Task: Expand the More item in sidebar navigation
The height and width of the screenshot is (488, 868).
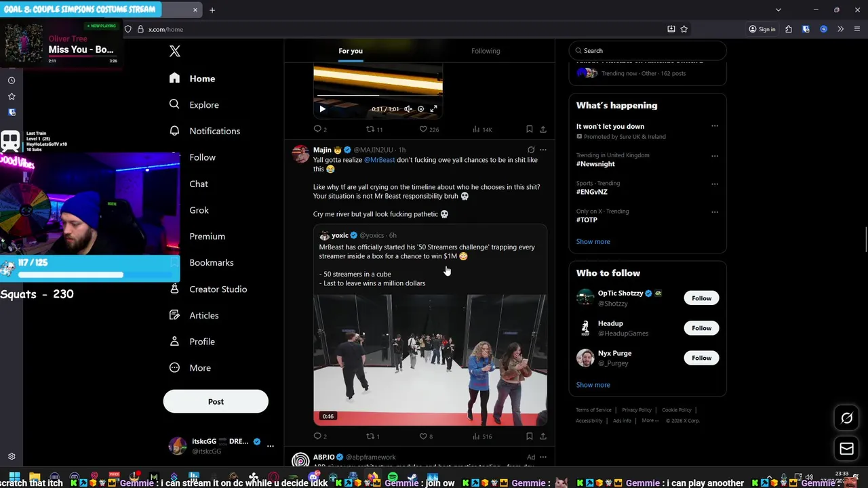Action: click(191, 367)
